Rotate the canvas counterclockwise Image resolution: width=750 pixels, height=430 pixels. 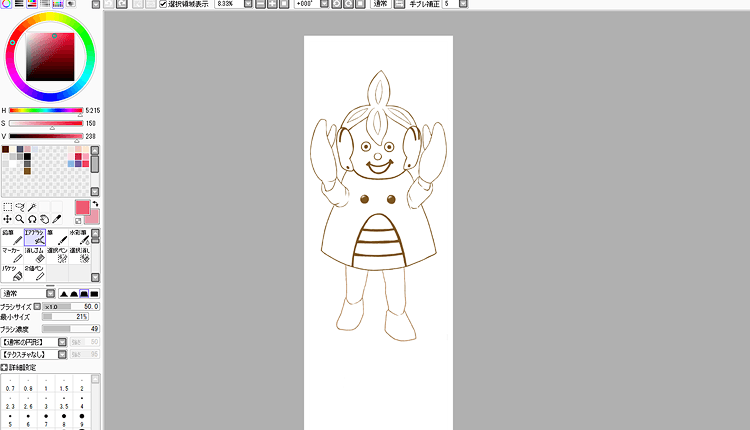(x=337, y=4)
